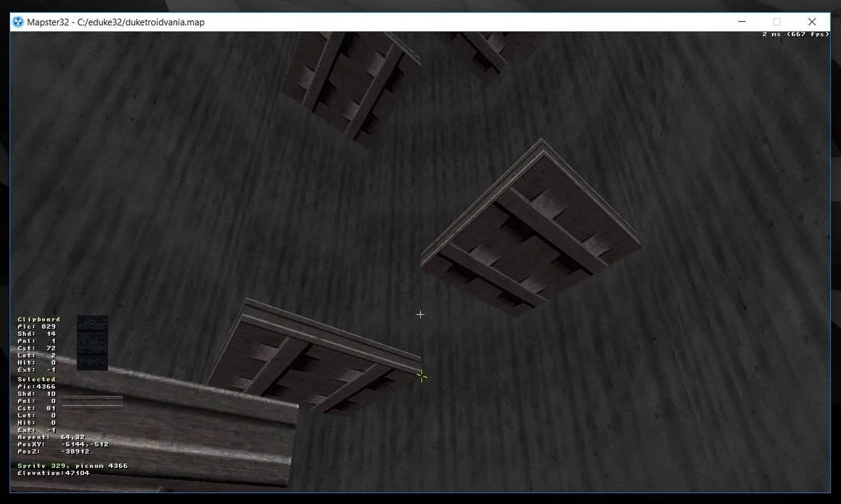Image resolution: width=841 pixels, height=504 pixels.
Task: Click the yellow mouse aim cursor
Action: click(x=421, y=377)
